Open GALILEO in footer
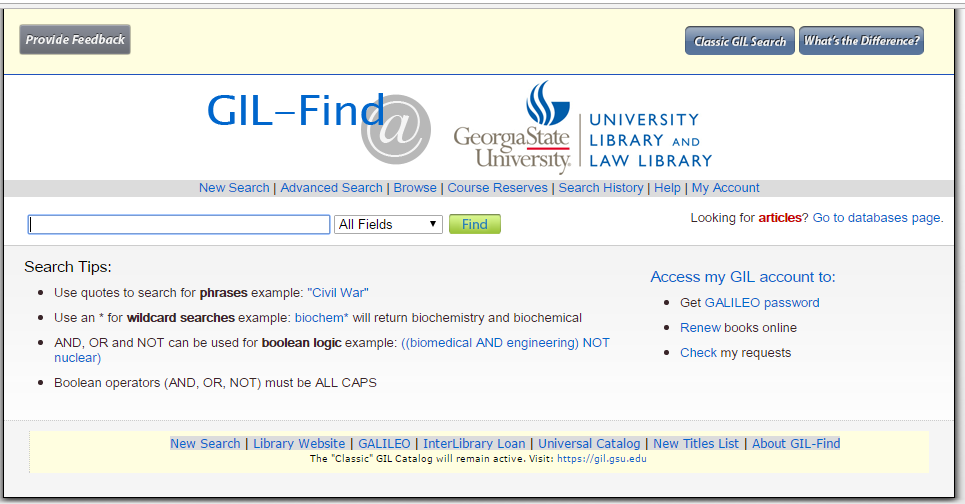 [384, 444]
